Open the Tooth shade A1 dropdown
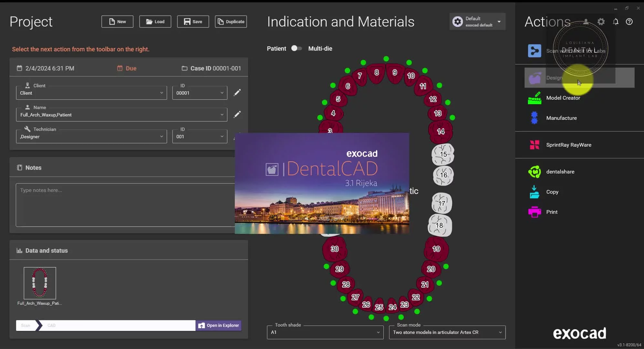 point(325,332)
